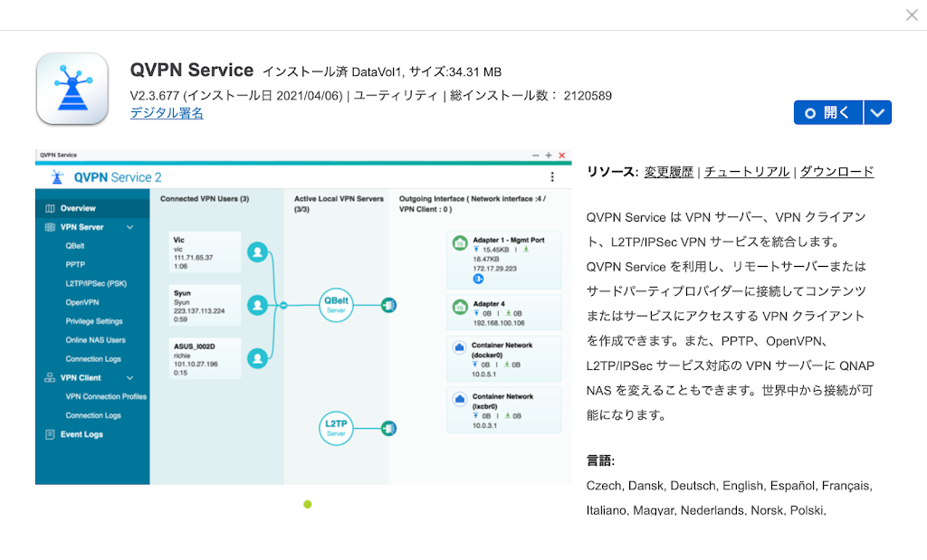
Task: Click the リソース: label
Action: [x=613, y=172]
